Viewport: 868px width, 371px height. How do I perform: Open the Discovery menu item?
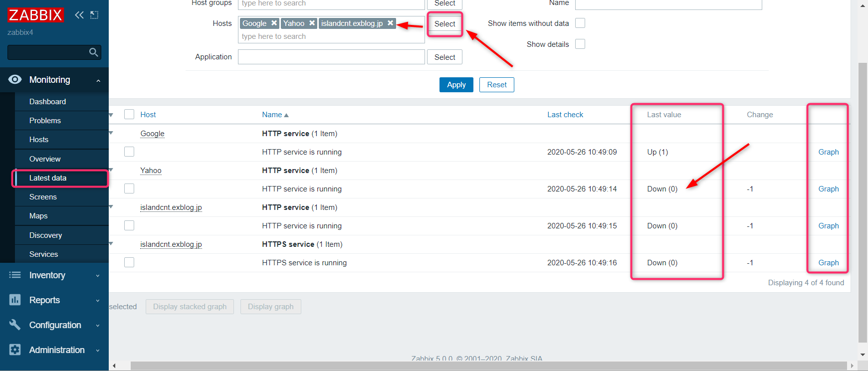[61, 235]
